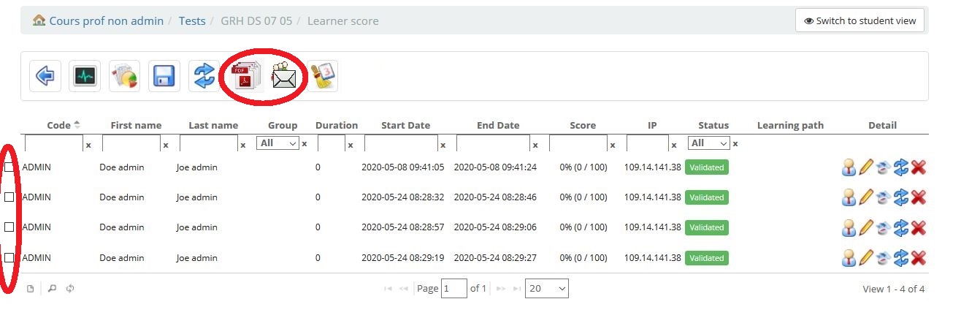Click pencil edit icon for 09:41:05 attempt

click(x=866, y=167)
